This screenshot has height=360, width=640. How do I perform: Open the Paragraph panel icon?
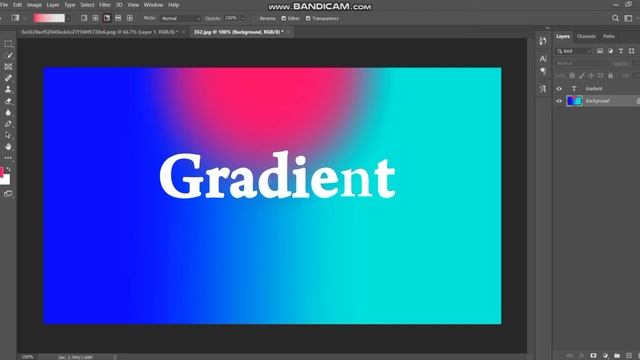click(x=542, y=71)
